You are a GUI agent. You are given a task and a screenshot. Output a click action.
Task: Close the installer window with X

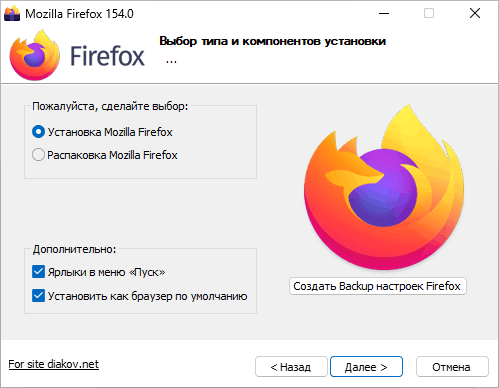click(x=475, y=14)
